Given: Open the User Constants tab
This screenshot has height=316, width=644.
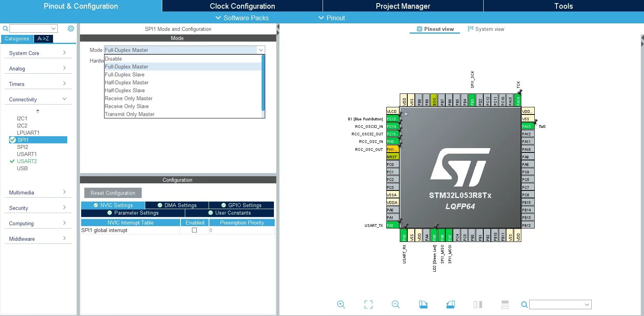Looking at the screenshot, I should (x=230, y=213).
